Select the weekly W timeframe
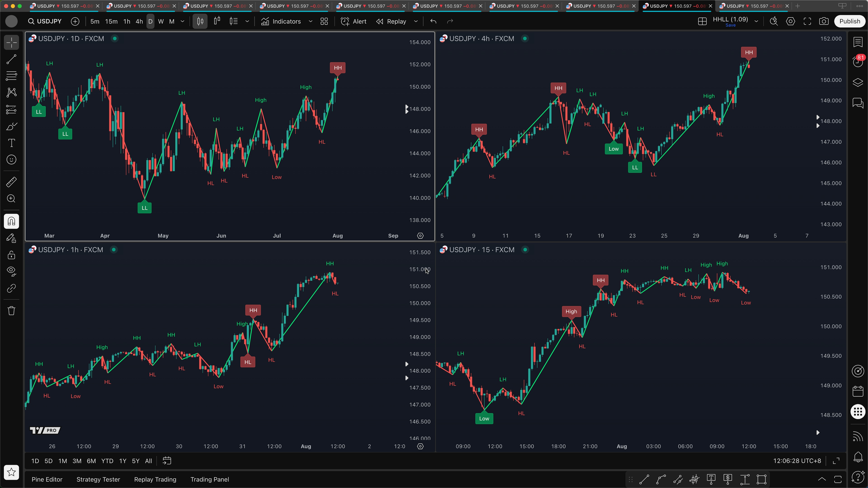 tap(161, 21)
